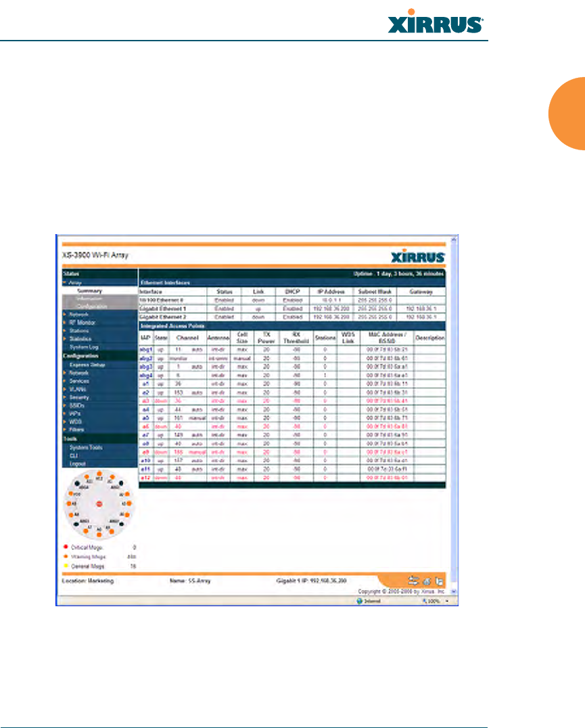Click the browser scrollbar's down arrow

tap(454, 591)
